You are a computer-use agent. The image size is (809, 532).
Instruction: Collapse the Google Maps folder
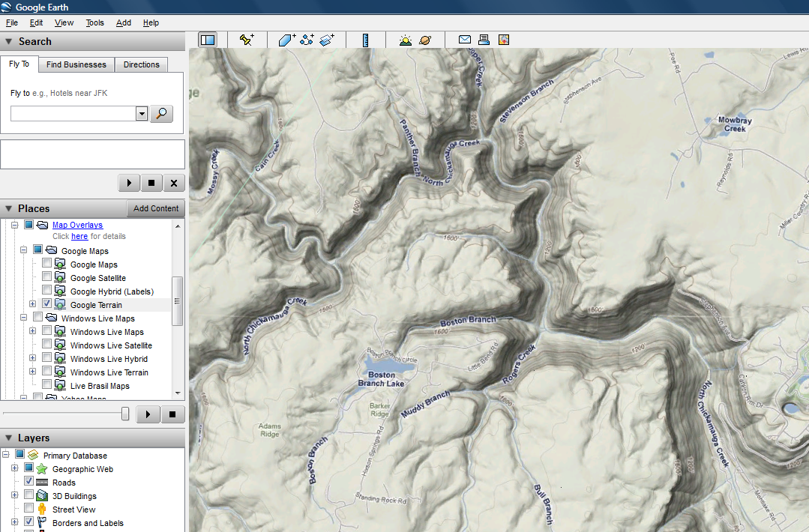click(x=24, y=250)
